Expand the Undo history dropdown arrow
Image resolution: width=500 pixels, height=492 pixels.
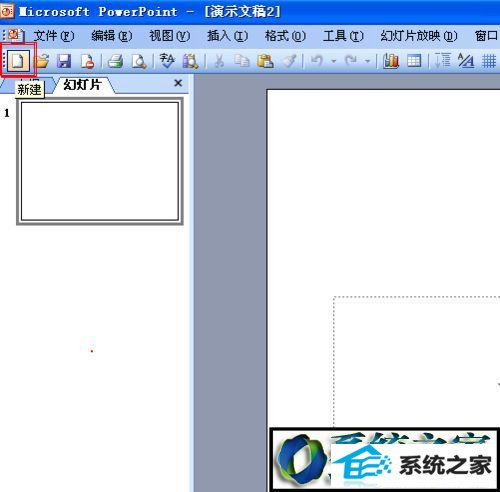[x=334, y=61]
